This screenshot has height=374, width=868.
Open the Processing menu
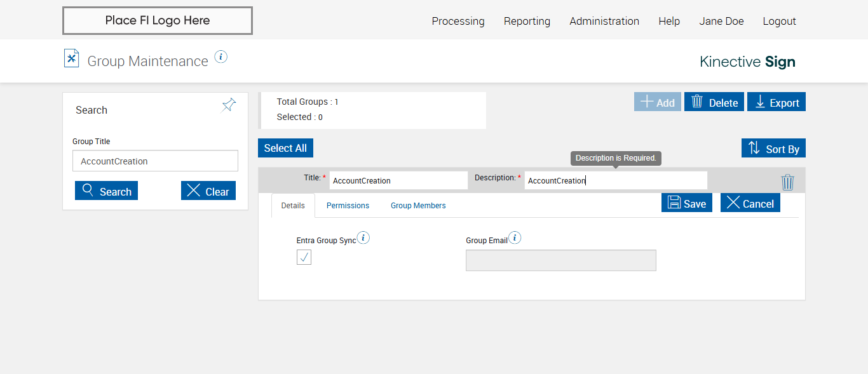point(458,21)
